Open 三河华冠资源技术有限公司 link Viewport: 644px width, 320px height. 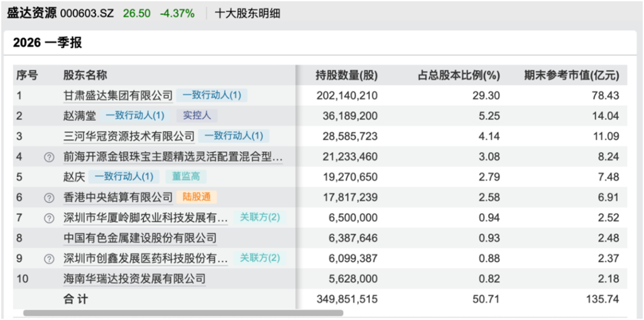(x=129, y=136)
